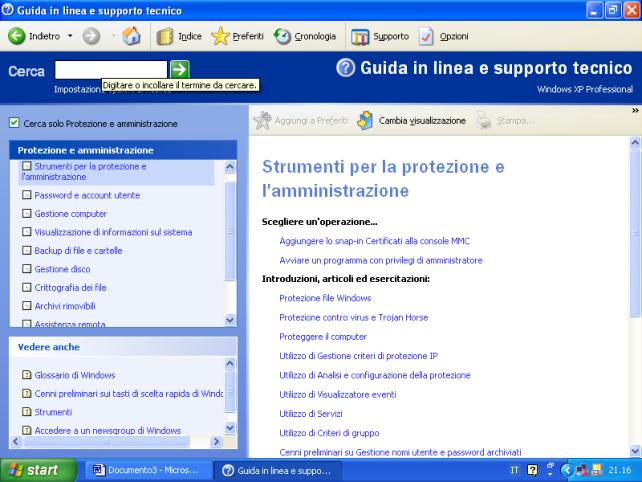Click the Glossario di Windows link
Screen dimensions: 642x482
(x=75, y=375)
